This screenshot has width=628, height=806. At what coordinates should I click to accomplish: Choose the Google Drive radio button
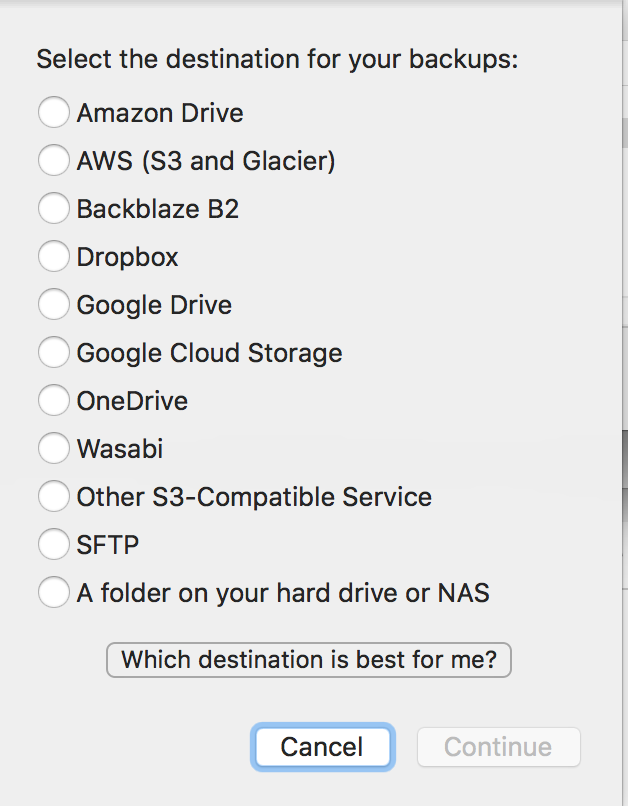[x=54, y=304]
